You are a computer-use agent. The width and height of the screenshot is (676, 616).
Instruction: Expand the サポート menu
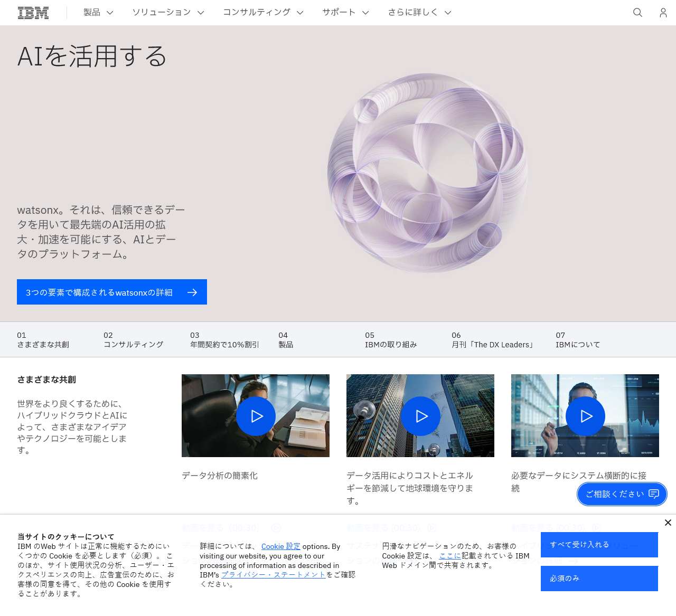(345, 13)
